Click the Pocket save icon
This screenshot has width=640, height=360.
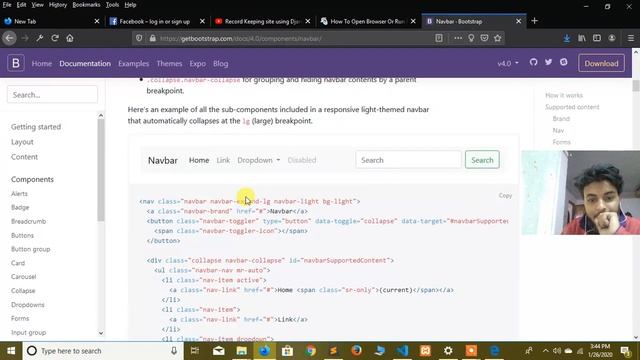coord(484,38)
